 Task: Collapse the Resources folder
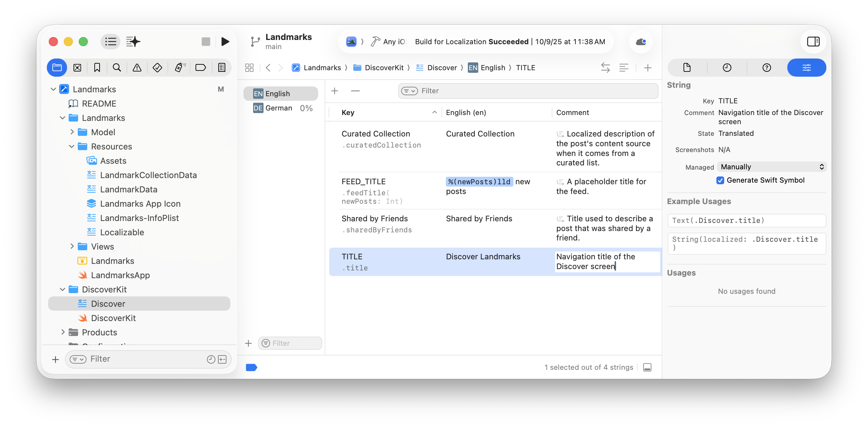tap(72, 146)
